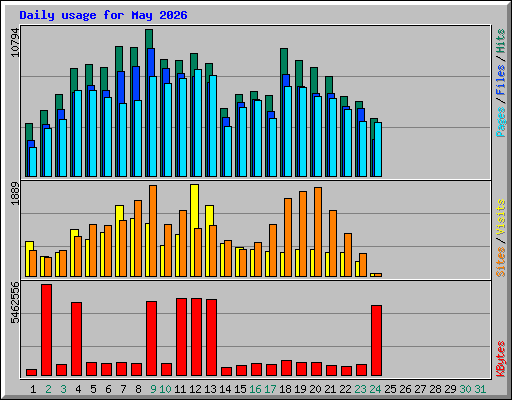Select green day label 17 on the x-axis
The width and height of the screenshot is (512, 400).
pos(270,389)
